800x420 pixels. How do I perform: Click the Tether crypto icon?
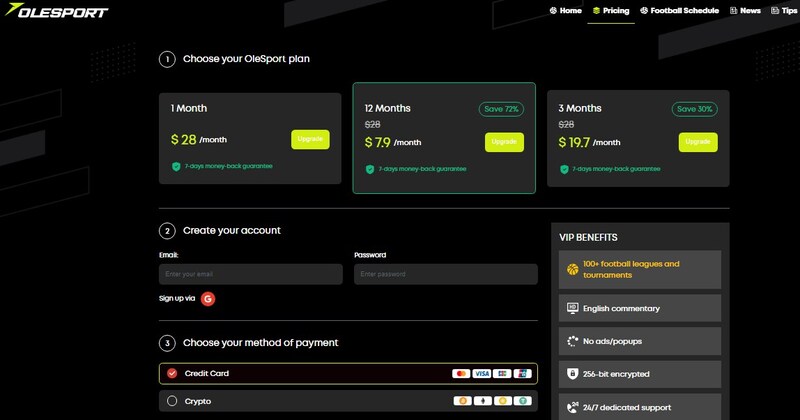tap(523, 401)
